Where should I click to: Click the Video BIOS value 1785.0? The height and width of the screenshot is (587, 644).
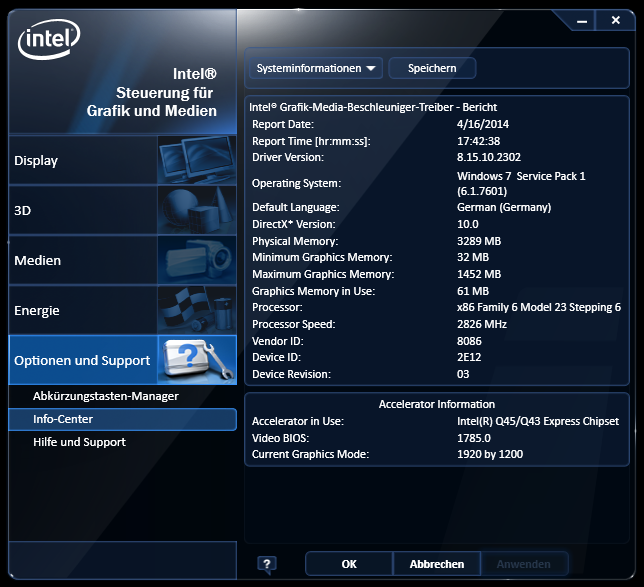pos(474,438)
